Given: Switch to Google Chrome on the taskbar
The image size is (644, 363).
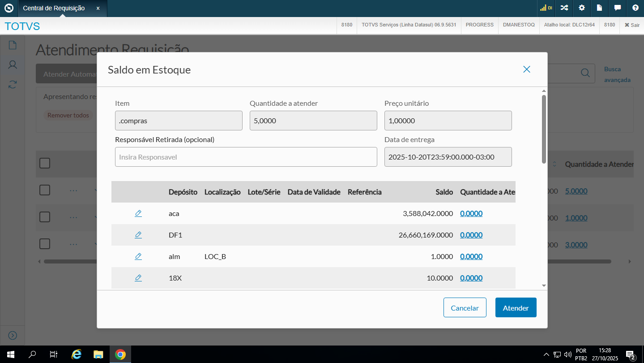Looking at the screenshot, I should 120,354.
